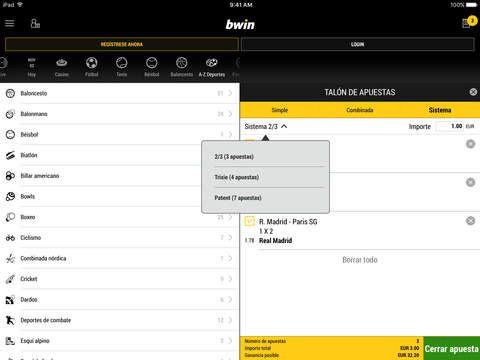480x360 pixels.
Task: Close the Talón de Apuestas panel
Action: [x=473, y=92]
